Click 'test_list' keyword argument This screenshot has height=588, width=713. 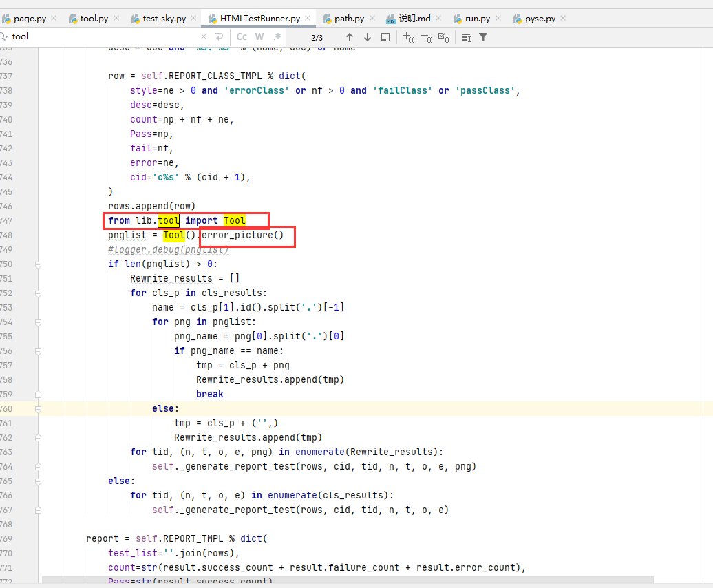click(132, 554)
